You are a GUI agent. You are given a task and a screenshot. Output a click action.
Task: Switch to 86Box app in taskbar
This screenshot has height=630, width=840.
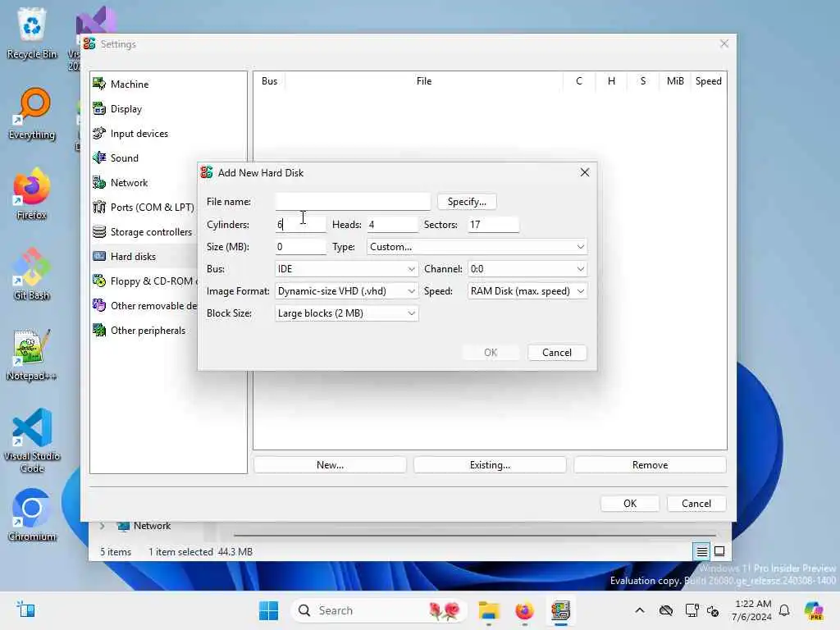click(560, 610)
